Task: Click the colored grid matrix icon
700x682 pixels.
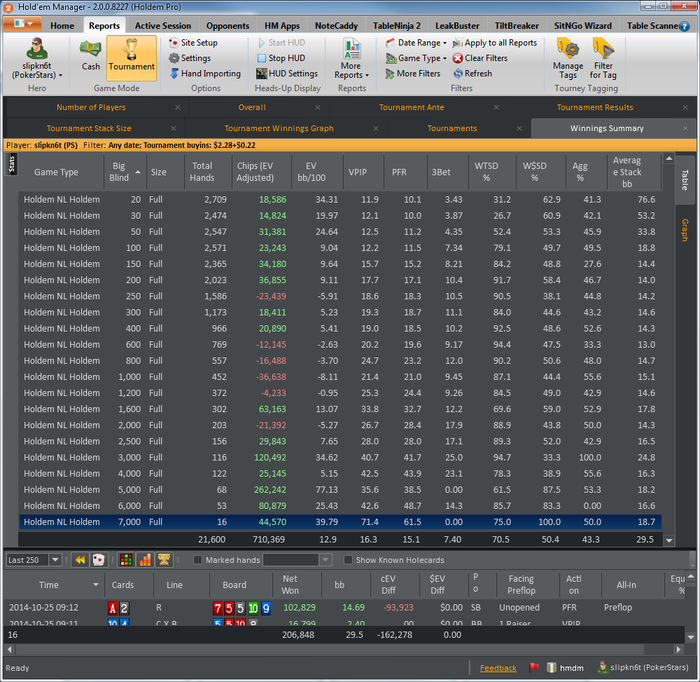Action: click(126, 560)
